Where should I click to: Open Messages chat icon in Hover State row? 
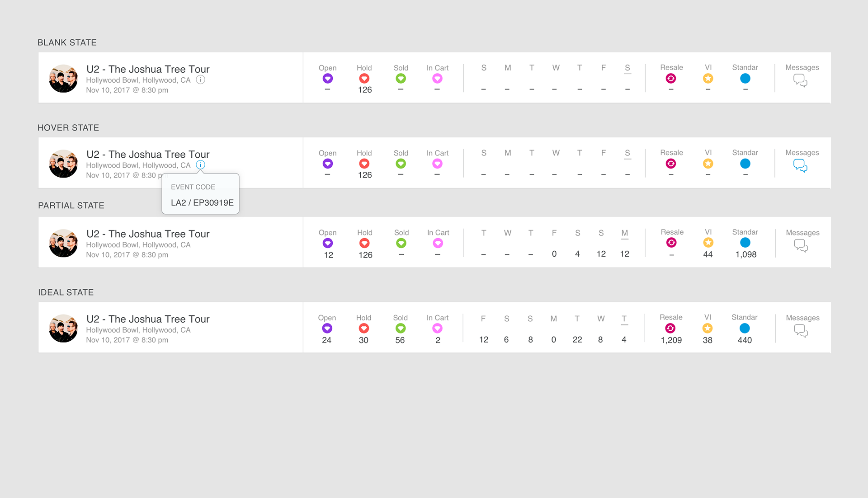point(800,166)
